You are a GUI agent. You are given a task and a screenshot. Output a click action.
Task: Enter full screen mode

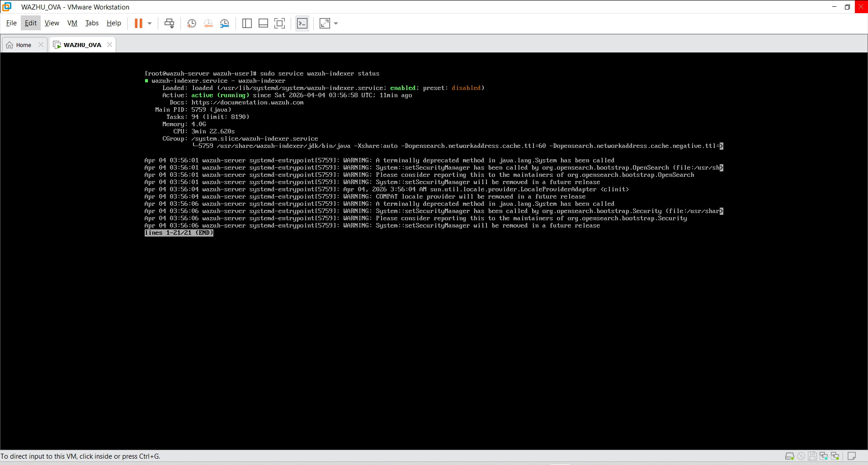coord(280,24)
